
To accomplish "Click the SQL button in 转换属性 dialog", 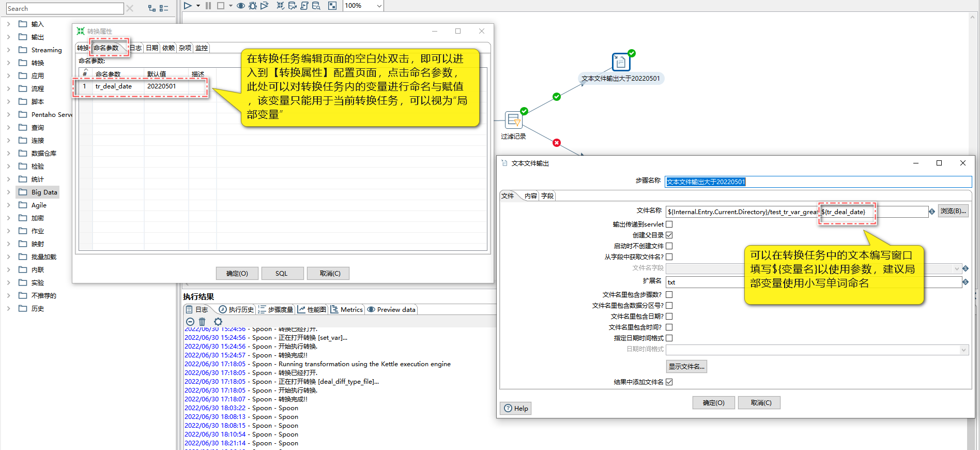I will click(x=282, y=274).
